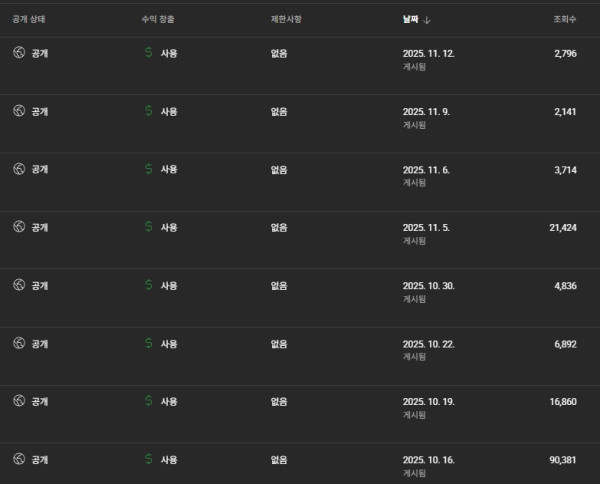Viewport: 600px width, 484px height.
Task: Click dollar icon in 2025. 10. 19. row
Action: click(x=149, y=401)
